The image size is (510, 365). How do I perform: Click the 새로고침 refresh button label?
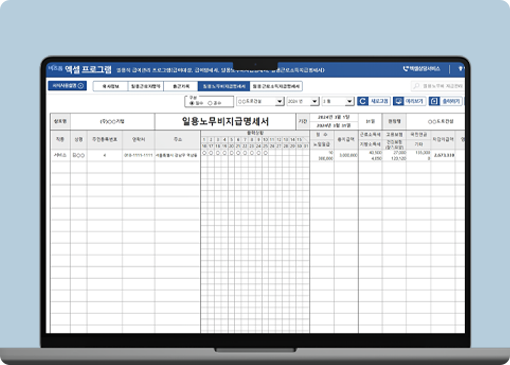pyautogui.click(x=379, y=101)
